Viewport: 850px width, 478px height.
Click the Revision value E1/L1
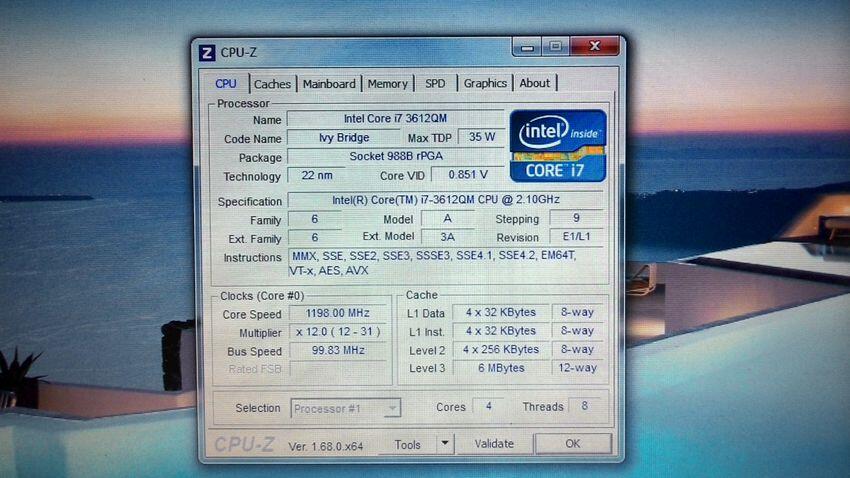click(x=576, y=236)
